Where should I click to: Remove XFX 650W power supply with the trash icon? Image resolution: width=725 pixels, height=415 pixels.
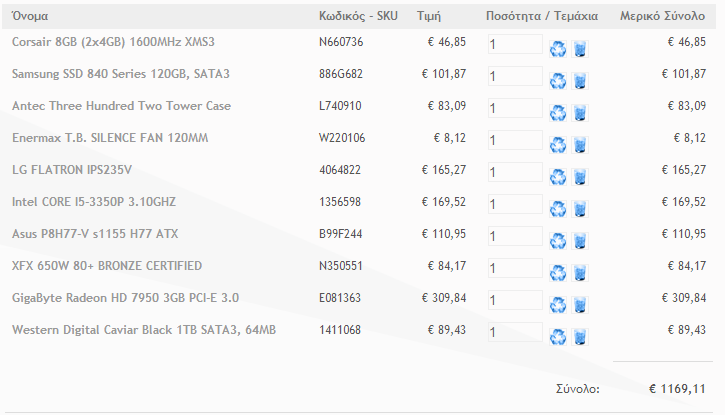[580, 273]
